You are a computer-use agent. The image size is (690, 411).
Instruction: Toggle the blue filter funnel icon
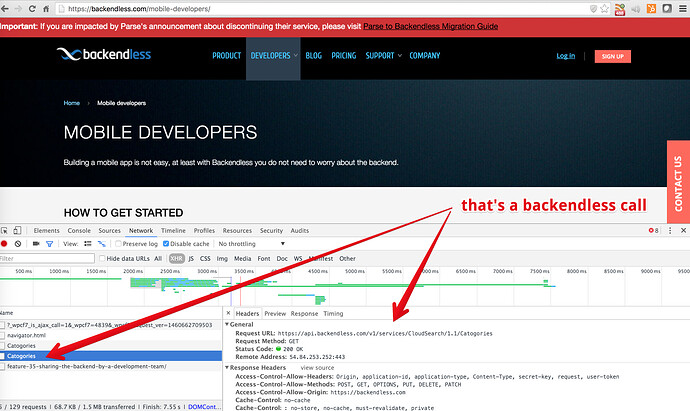pos(49,244)
